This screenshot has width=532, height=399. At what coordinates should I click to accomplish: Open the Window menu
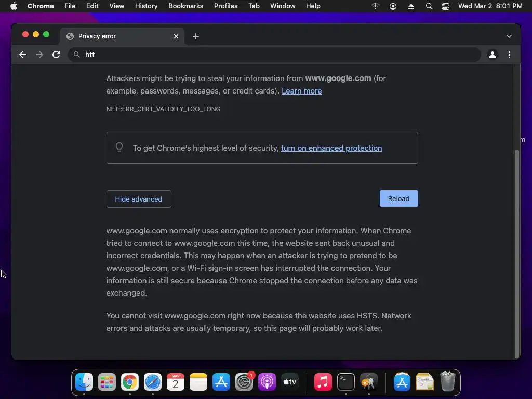pyautogui.click(x=283, y=6)
